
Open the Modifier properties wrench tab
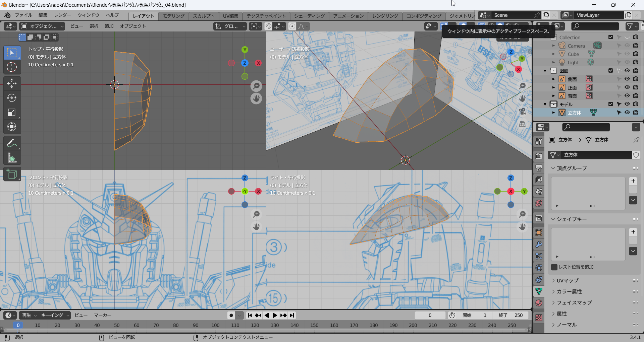click(x=539, y=245)
